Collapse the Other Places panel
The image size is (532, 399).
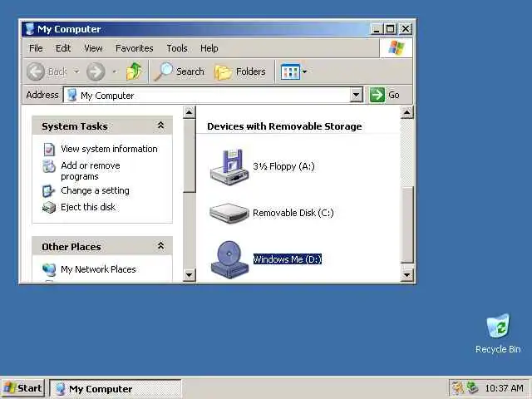(160, 246)
